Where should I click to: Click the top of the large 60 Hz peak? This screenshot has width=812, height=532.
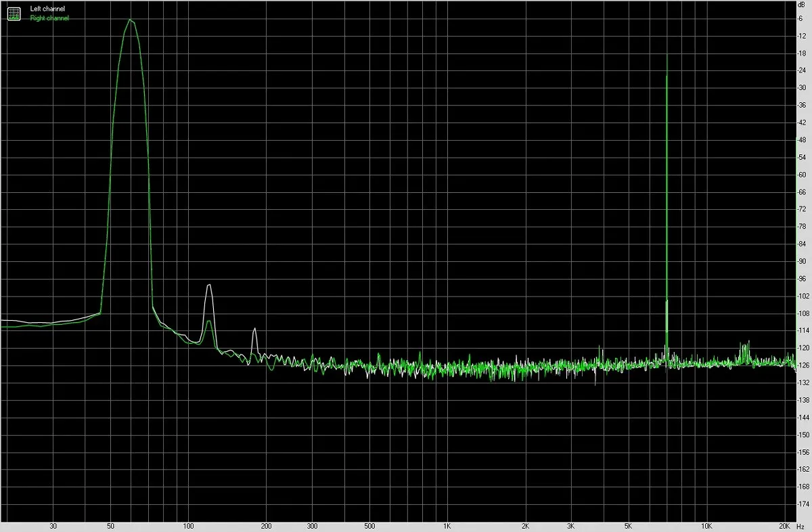[x=130, y=20]
